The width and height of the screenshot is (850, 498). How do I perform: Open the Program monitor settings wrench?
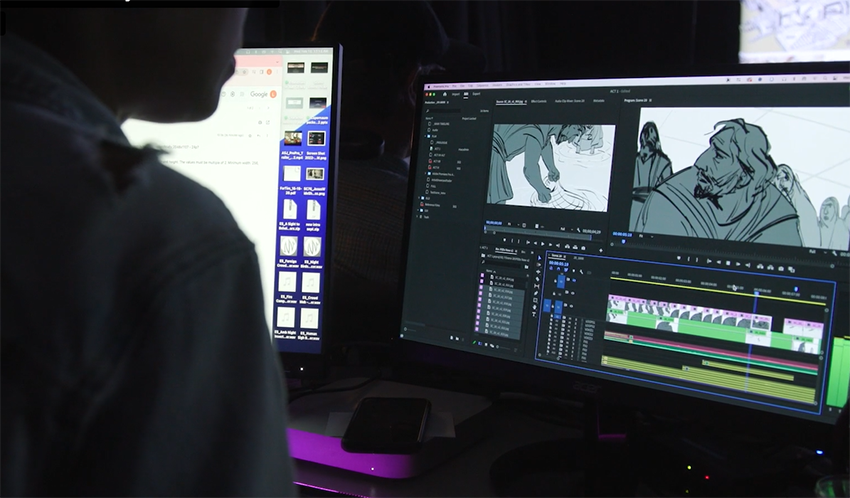pos(834,253)
